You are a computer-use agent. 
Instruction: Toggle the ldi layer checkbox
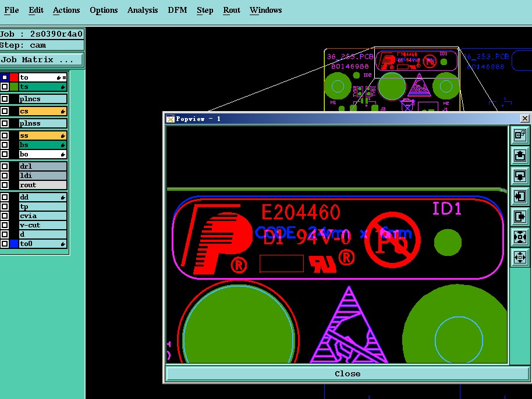[x=5, y=176]
